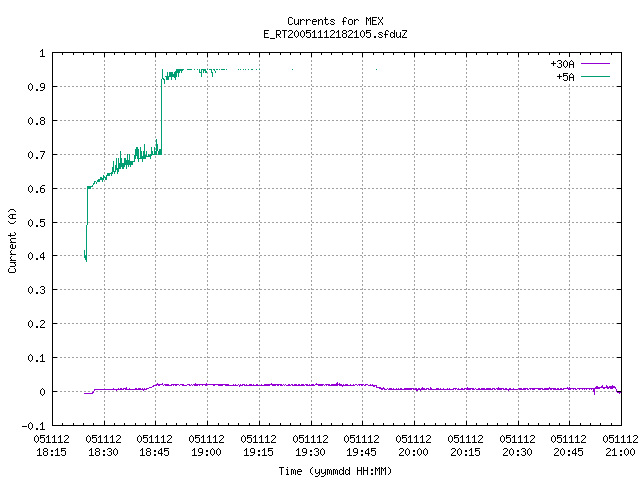Click the x-axis time label 20:45
The height and width of the screenshot is (480, 640).
tap(568, 452)
